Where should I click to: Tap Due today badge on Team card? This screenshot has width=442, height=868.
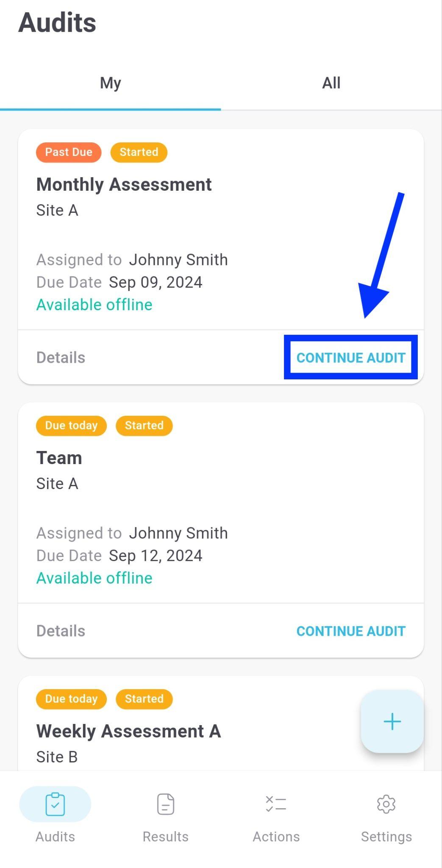[71, 426]
